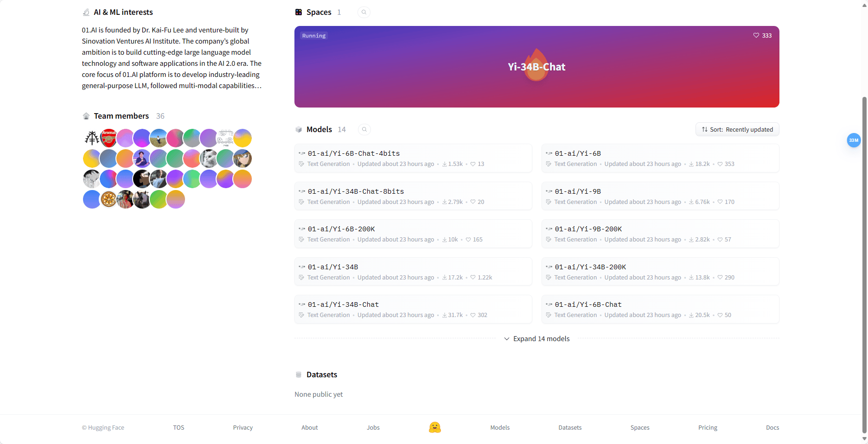Open model 01-ai/Yi-6B-Chat
This screenshot has height=444, width=868.
coord(660,309)
